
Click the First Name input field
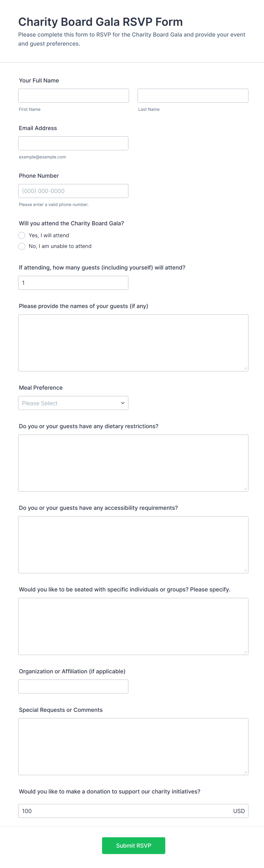pyautogui.click(x=73, y=95)
